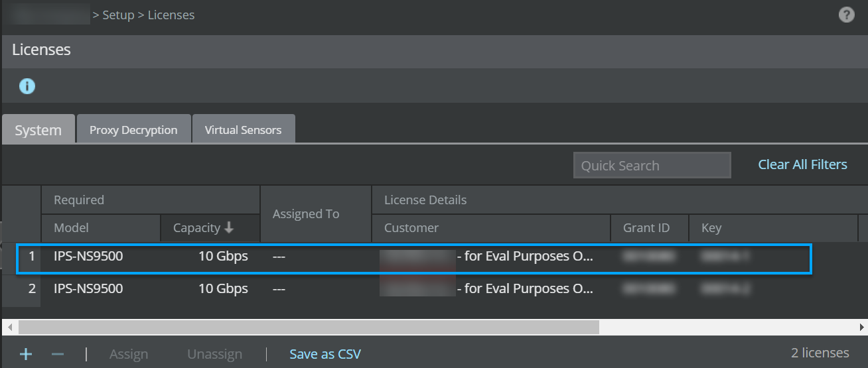Click the Assign button
This screenshot has height=368, width=868.
[129, 354]
